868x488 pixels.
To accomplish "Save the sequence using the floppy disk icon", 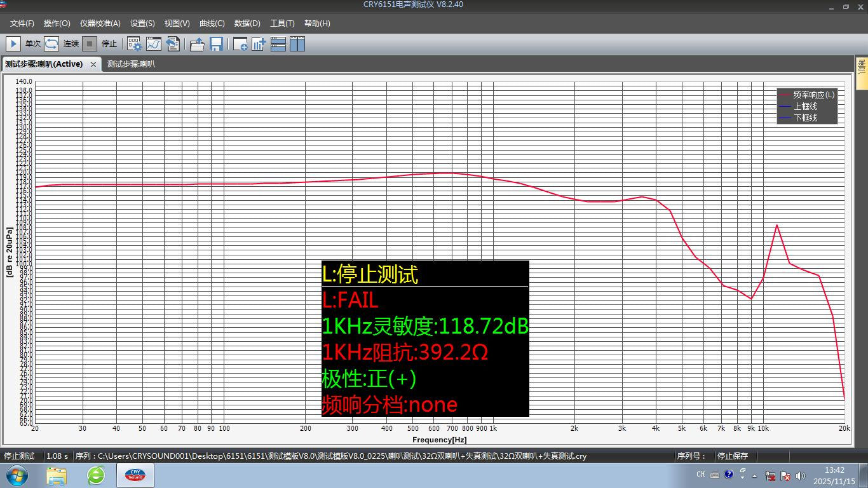I will pyautogui.click(x=216, y=44).
